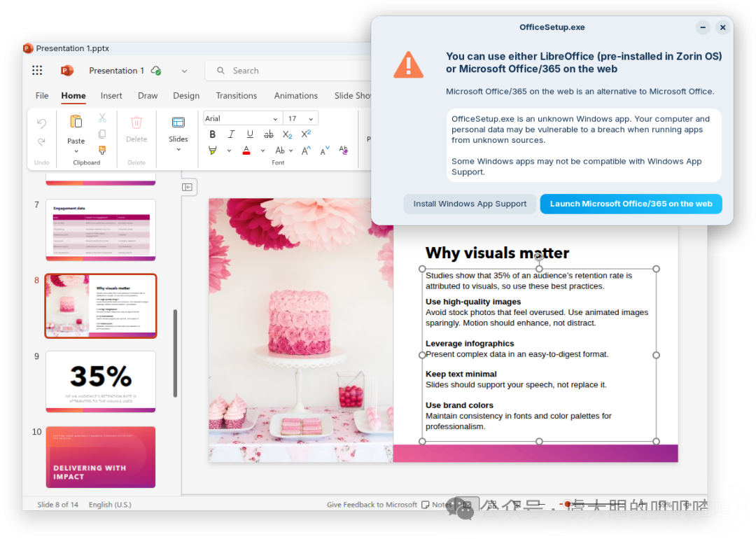Open the app launcher grid icon

click(x=37, y=71)
